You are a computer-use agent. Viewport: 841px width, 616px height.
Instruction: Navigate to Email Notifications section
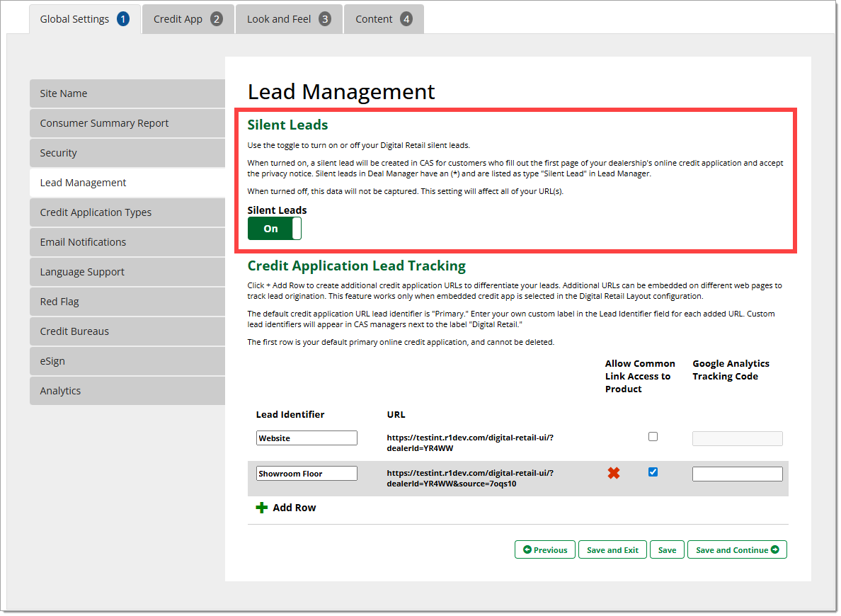click(127, 242)
